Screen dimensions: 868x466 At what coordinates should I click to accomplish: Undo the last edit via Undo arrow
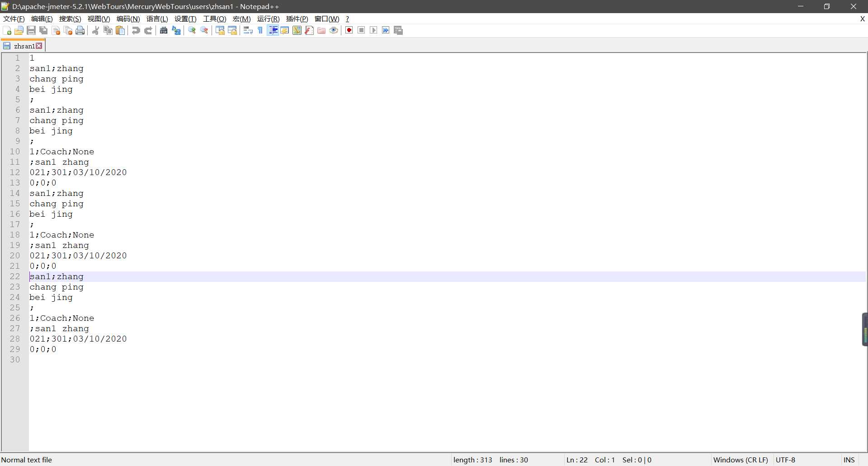tap(136, 30)
